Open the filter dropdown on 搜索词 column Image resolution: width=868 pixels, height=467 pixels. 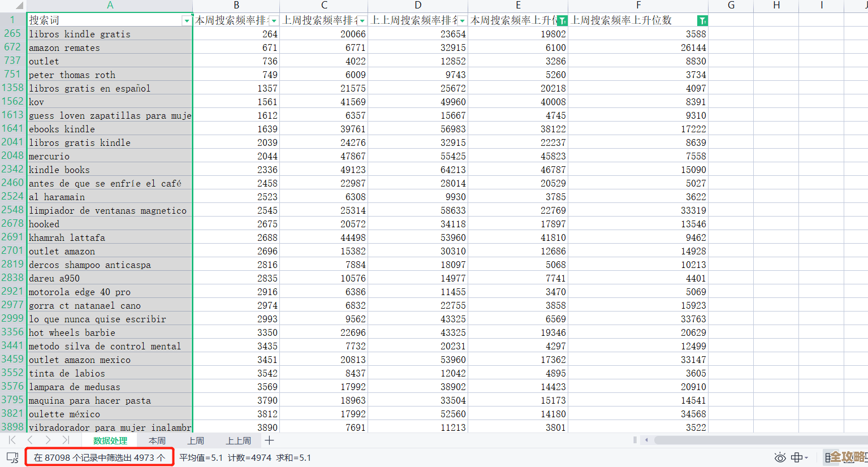tap(187, 20)
